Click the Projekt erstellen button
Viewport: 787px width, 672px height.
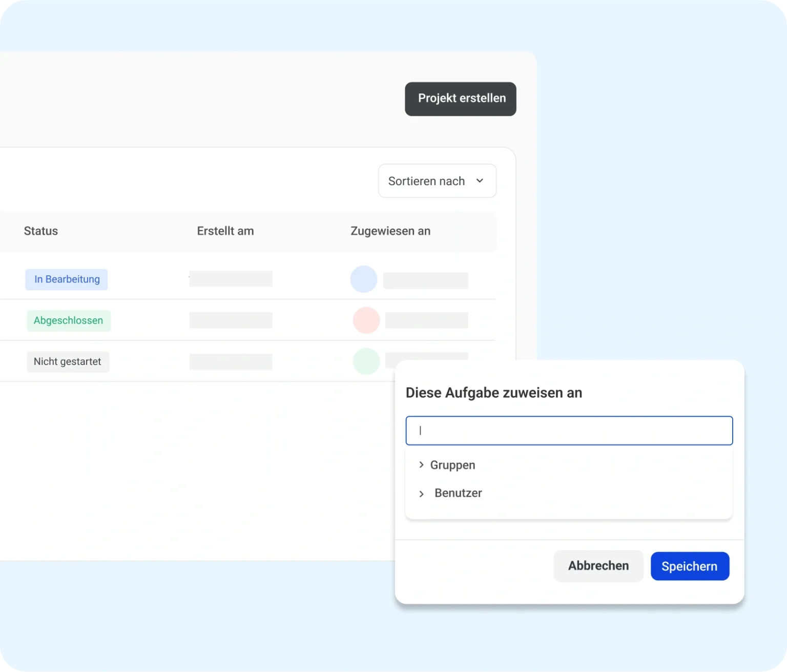[x=461, y=99]
